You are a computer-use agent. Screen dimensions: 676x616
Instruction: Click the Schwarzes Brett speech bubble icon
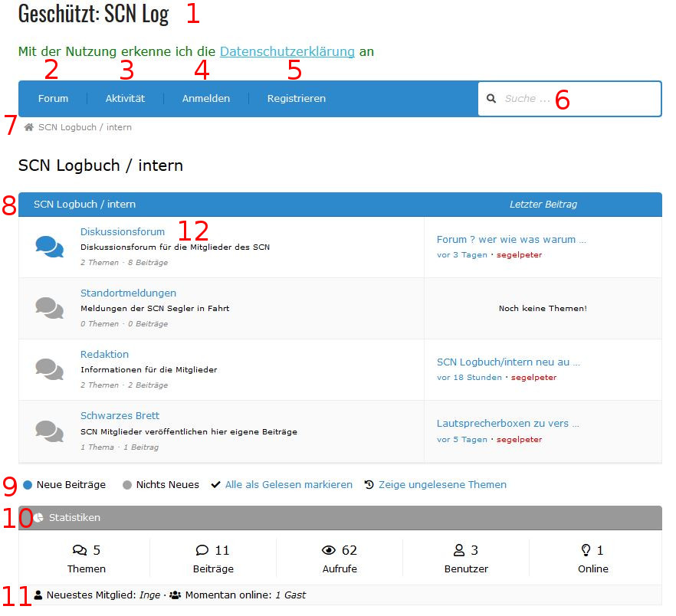(x=50, y=431)
